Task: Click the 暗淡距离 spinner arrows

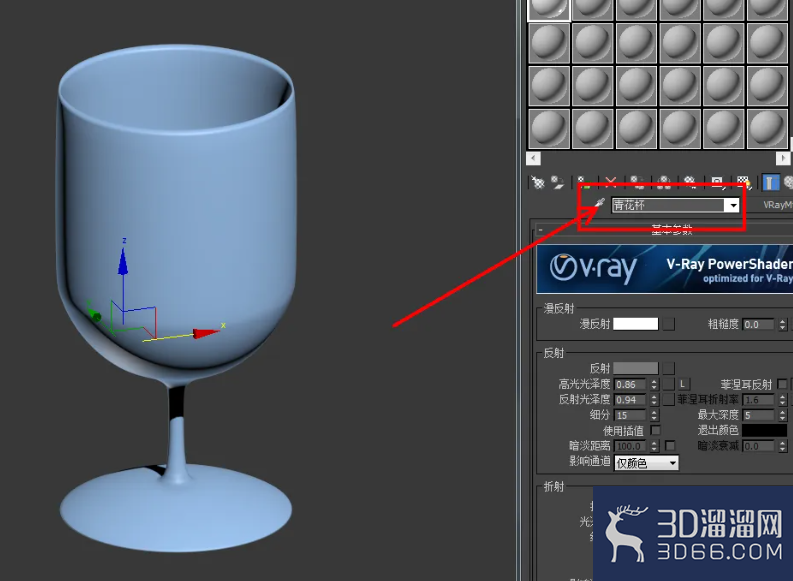Action: coord(654,446)
